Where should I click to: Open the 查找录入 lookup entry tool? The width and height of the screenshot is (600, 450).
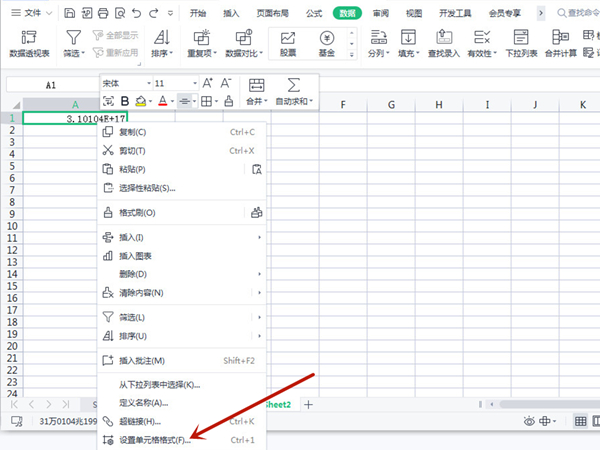tap(443, 43)
